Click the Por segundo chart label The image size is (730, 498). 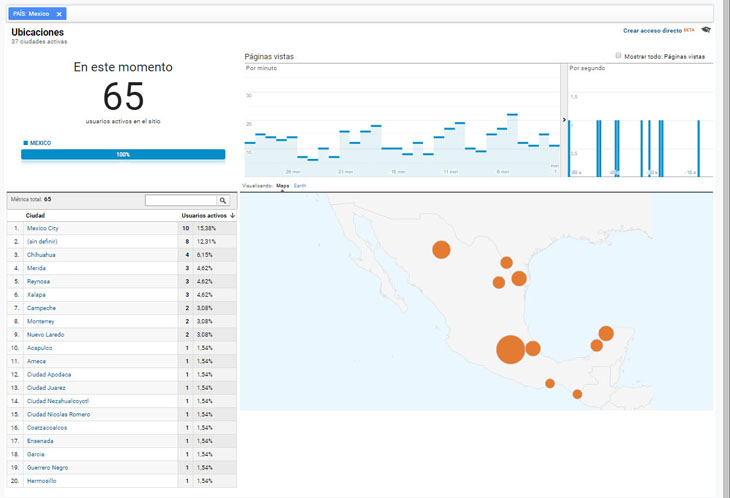point(587,68)
